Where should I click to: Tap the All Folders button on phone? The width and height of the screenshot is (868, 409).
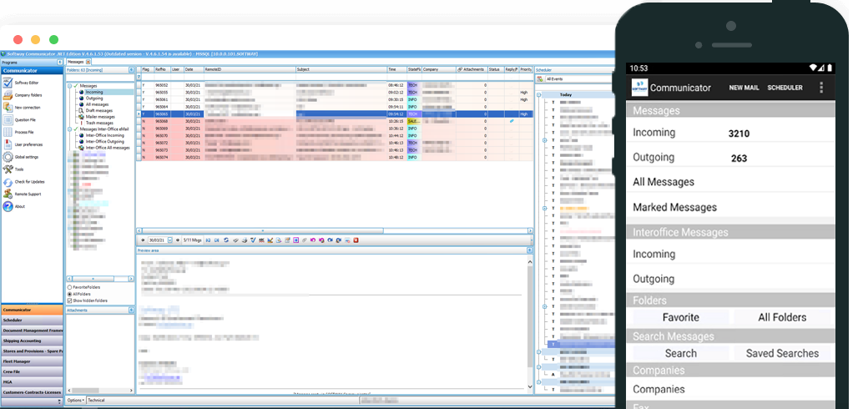point(782,317)
